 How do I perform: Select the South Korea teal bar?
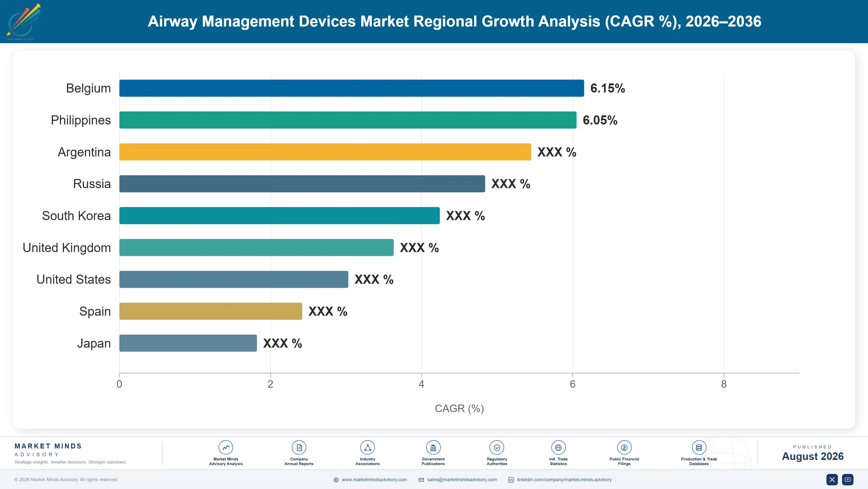pyautogui.click(x=279, y=215)
